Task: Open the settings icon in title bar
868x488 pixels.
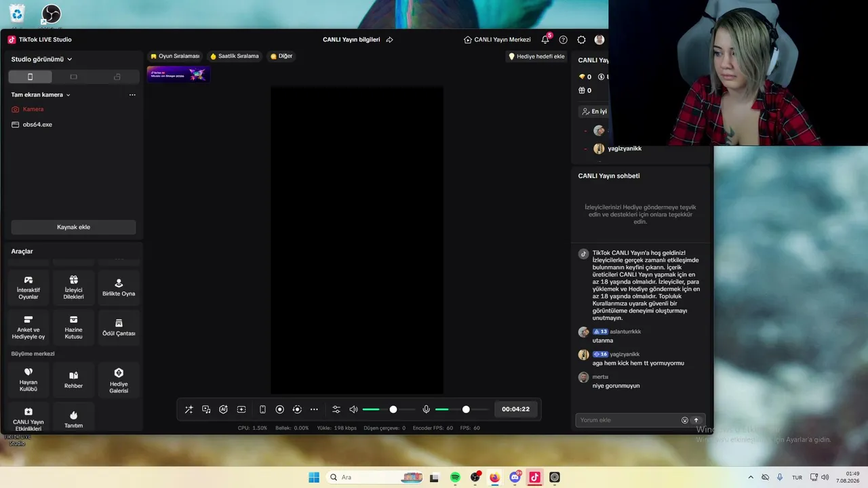Action: (x=581, y=40)
